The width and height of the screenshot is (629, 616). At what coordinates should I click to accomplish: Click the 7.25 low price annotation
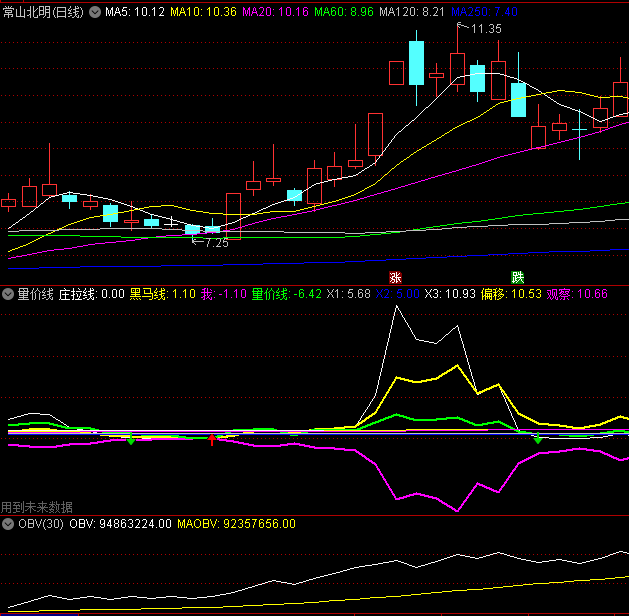pos(217,243)
